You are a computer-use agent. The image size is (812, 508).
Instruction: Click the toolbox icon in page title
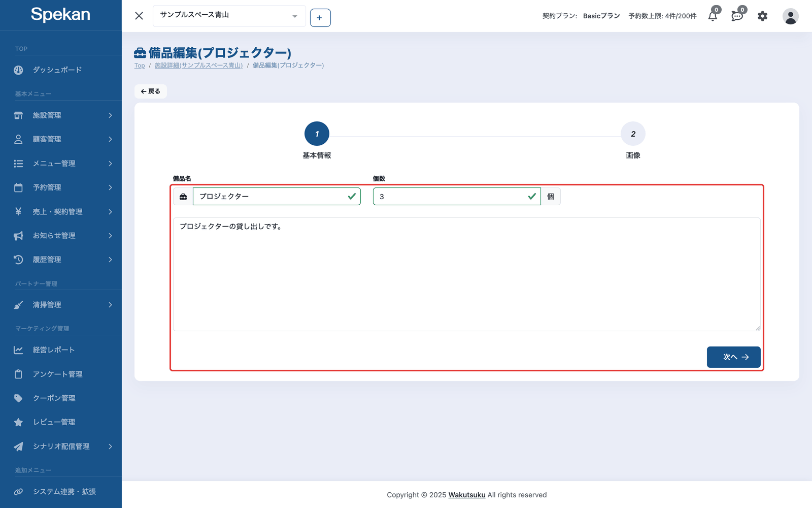coord(140,53)
